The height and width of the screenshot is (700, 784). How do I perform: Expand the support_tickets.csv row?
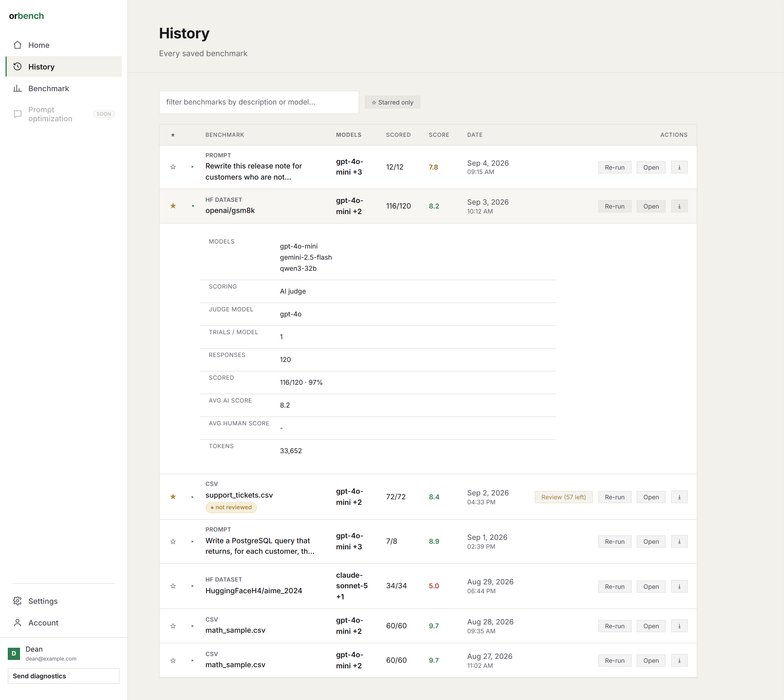(x=193, y=497)
